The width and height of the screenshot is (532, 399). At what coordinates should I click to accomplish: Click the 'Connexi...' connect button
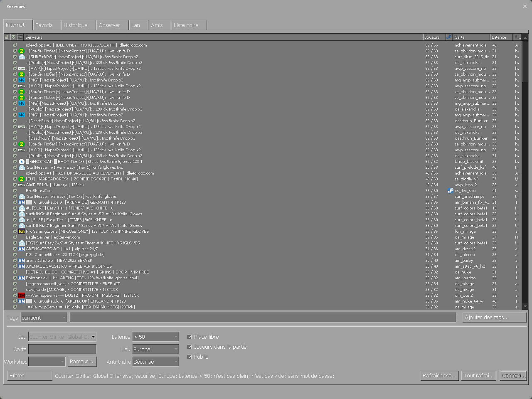(513, 376)
